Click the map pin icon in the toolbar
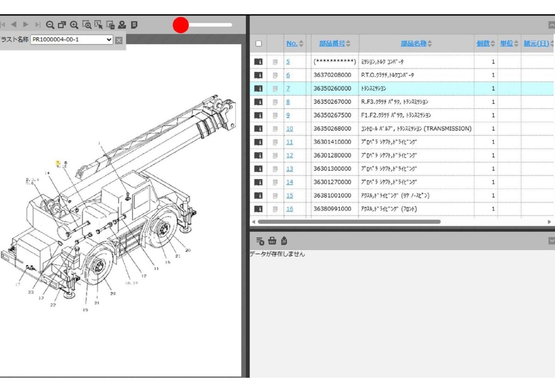The height and width of the screenshot is (392, 555). click(122, 25)
